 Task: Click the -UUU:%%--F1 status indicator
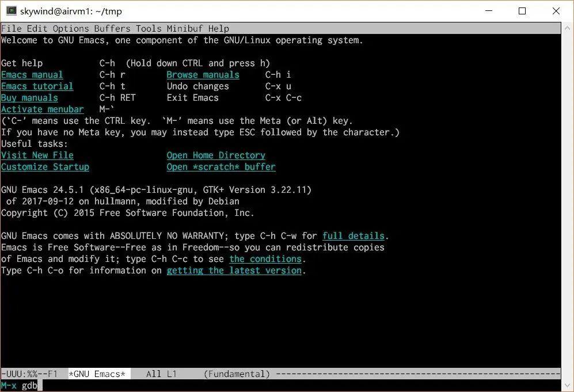pos(29,374)
